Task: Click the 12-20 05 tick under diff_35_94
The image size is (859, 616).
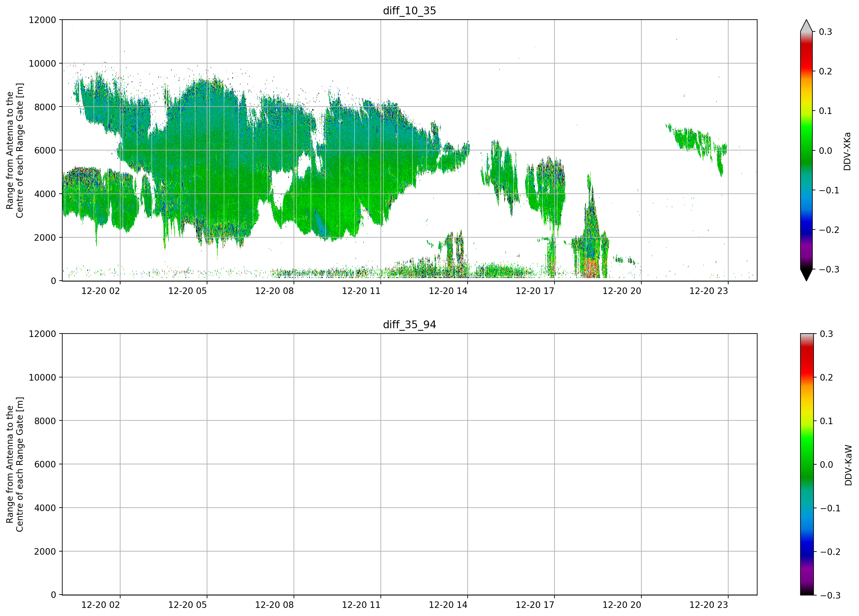Action: 187,605
